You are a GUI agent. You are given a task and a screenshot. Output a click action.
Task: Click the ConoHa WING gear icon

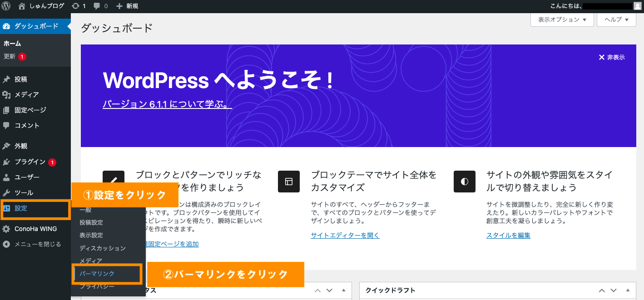(x=6, y=229)
